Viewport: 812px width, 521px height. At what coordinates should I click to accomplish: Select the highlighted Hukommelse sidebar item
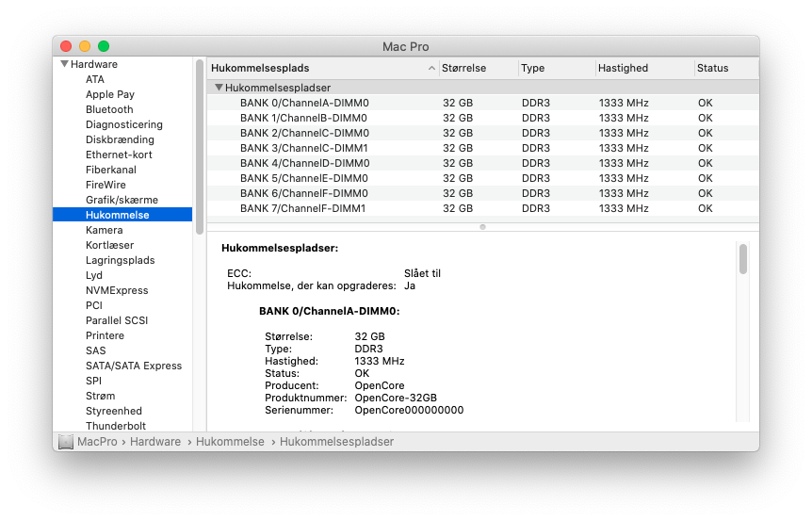tap(122, 215)
